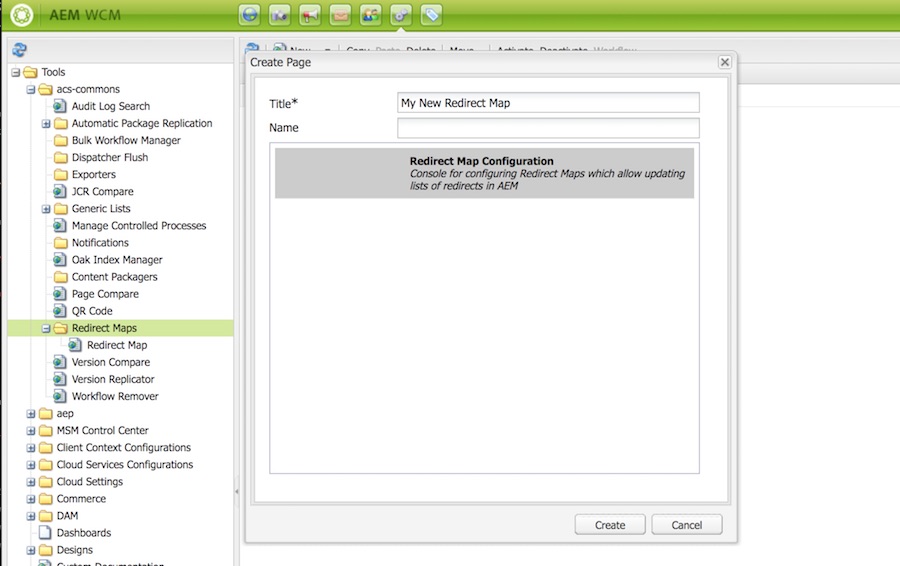The width and height of the screenshot is (900, 566).
Task: Close the Create Page dialog
Action: (724, 62)
